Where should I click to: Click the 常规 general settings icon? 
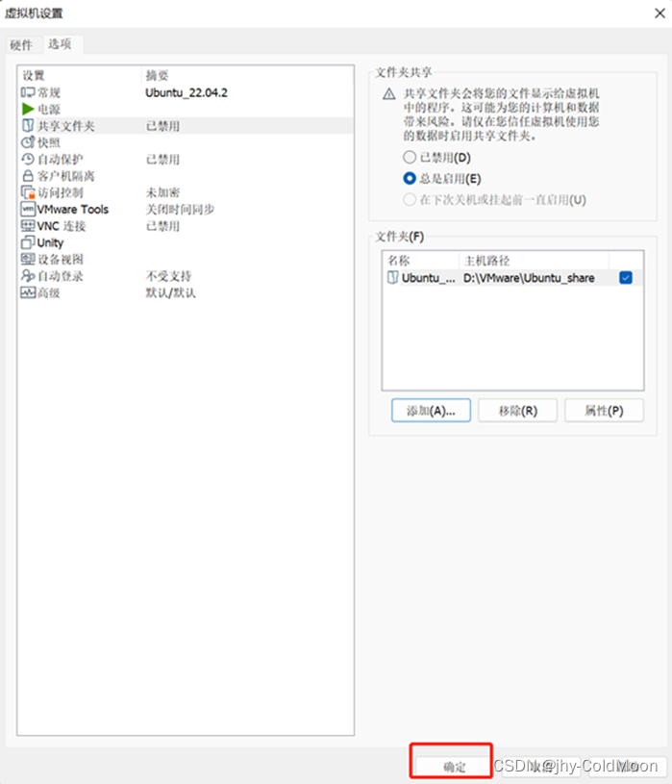[x=28, y=92]
